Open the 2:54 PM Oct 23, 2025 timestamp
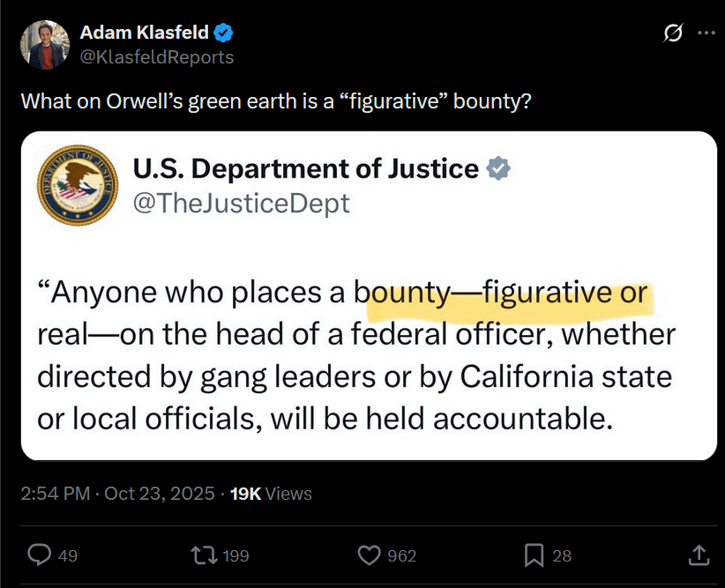Viewport: 725px width, 588px height. (117, 494)
